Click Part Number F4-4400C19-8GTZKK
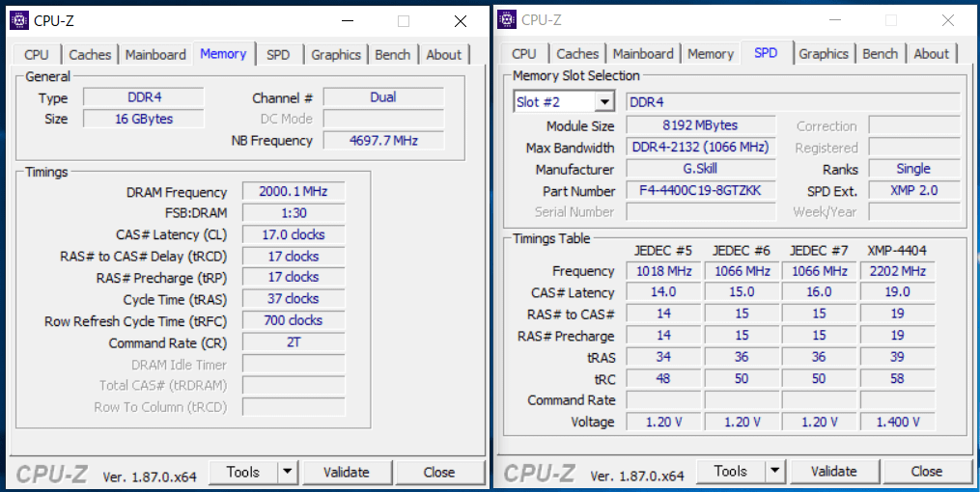This screenshot has width=980, height=492. [701, 190]
